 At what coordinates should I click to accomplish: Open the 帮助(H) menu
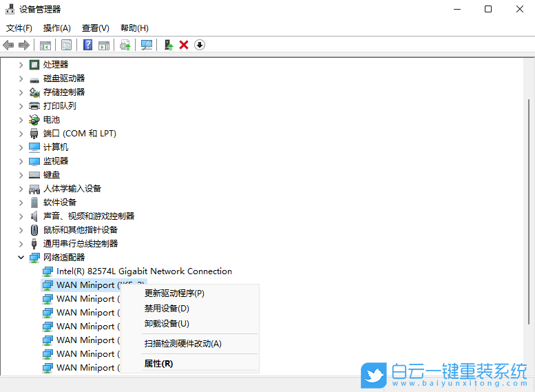click(134, 28)
